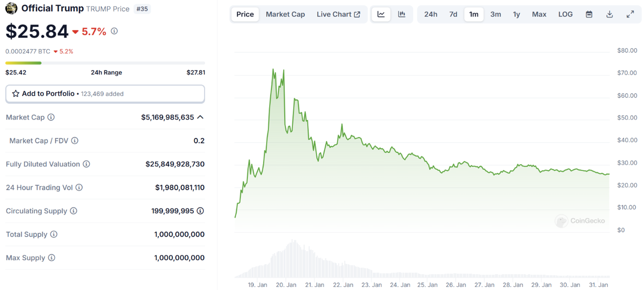Switch to the Price chart tab
The image size is (644, 290).
click(245, 14)
